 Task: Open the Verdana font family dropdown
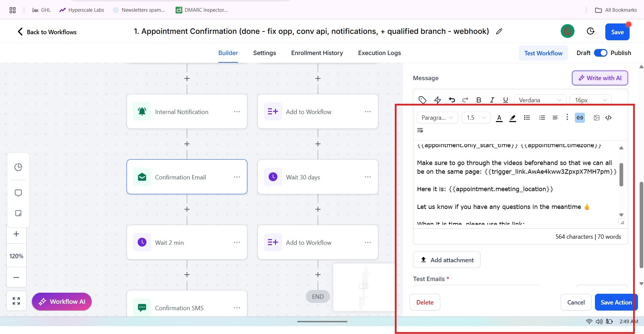pos(539,100)
